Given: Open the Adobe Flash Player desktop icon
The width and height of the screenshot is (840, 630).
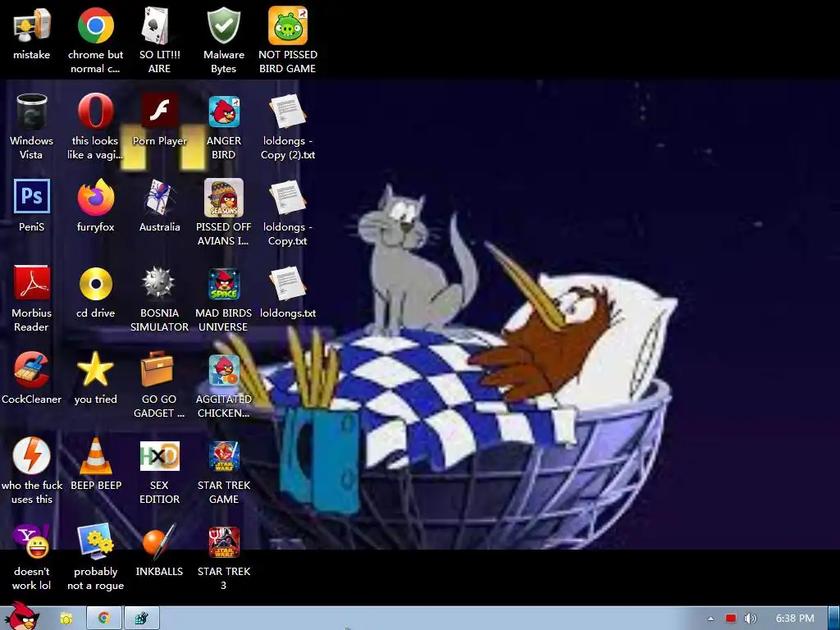Looking at the screenshot, I should (160, 112).
